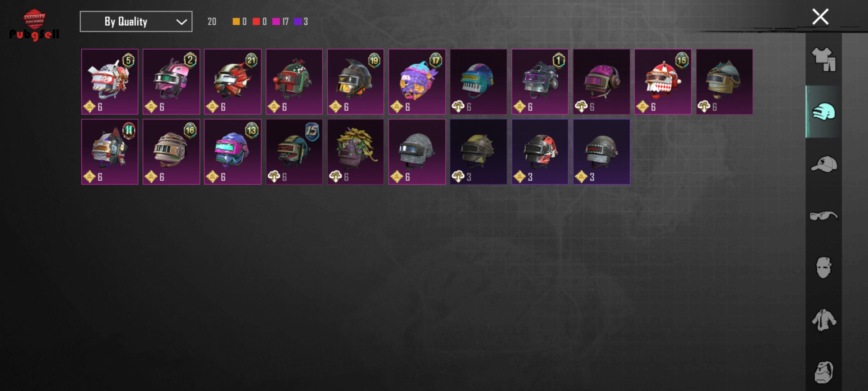The height and width of the screenshot is (391, 868).
Task: Close the inventory with the X
Action: pyautogui.click(x=820, y=17)
